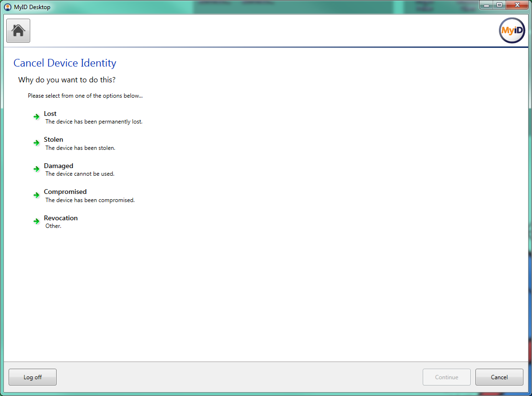This screenshot has height=396, width=532.
Task: Close the MyID Desktop window
Action: 517,5
